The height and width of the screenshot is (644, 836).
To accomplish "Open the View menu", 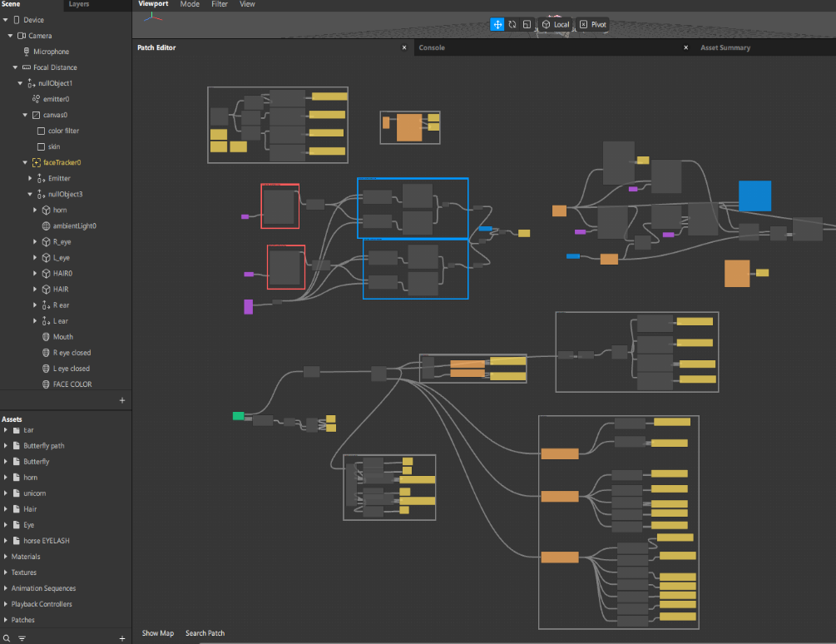I will tap(247, 4).
